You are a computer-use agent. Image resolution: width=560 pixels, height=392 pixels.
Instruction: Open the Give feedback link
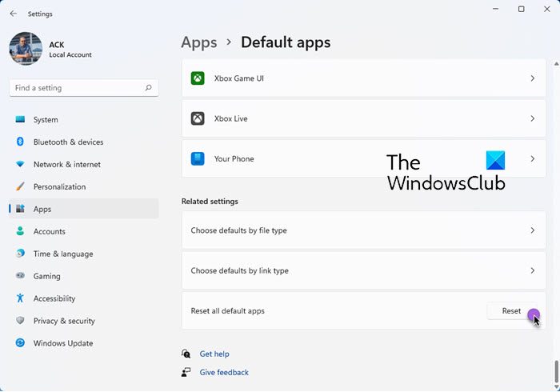224,372
